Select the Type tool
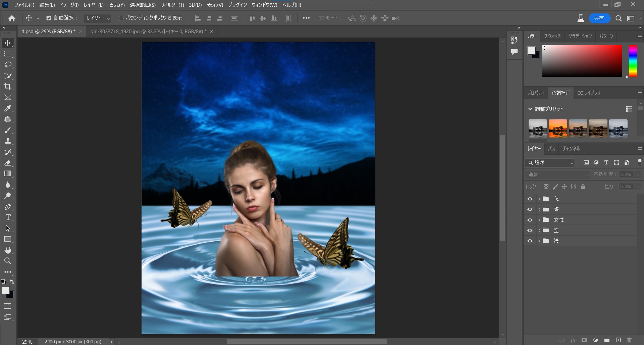 point(8,217)
